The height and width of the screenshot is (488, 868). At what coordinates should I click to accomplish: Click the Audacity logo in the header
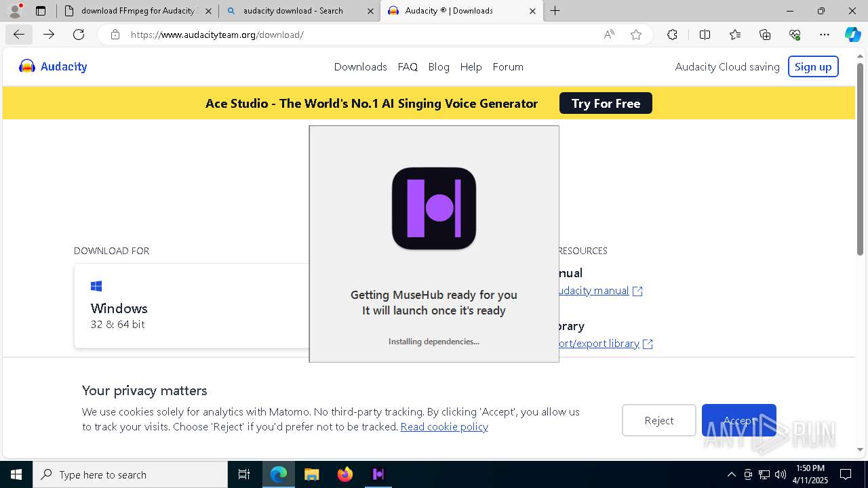[x=53, y=66]
